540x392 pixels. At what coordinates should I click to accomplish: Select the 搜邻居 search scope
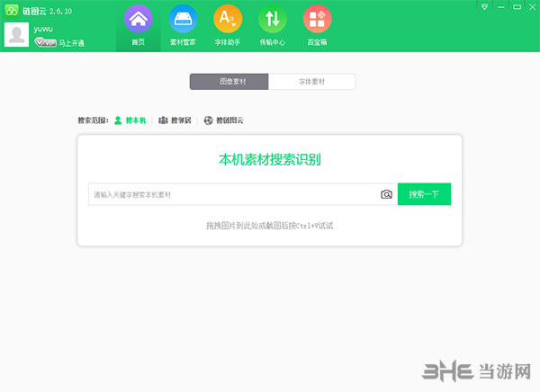click(175, 120)
